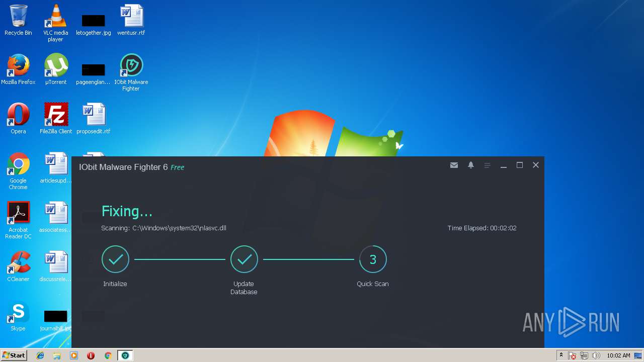Click the Chrome icon in the taskbar
This screenshot has width=644, height=362.
(108, 355)
